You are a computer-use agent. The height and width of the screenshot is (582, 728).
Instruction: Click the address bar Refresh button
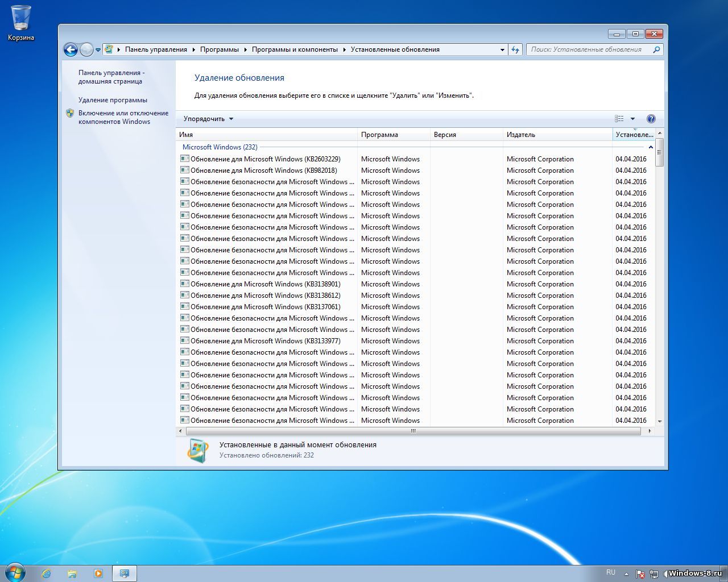pos(515,50)
